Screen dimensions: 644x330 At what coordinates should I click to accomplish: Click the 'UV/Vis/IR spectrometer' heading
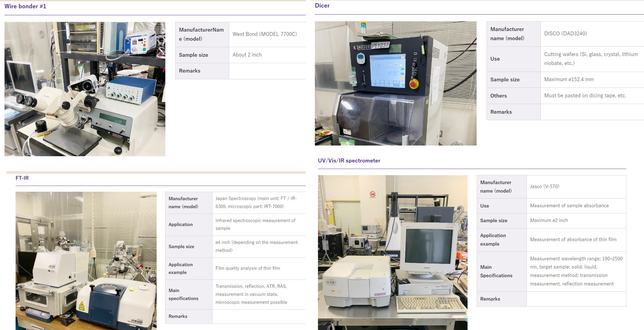(x=349, y=160)
